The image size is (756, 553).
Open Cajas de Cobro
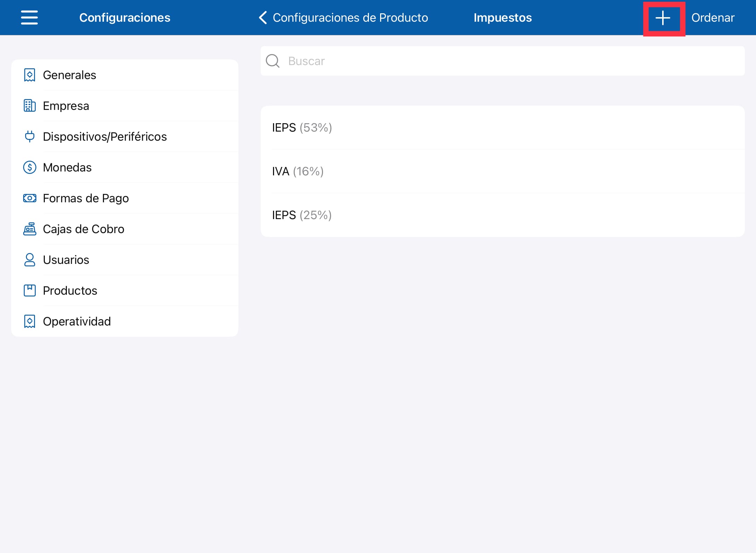125,229
